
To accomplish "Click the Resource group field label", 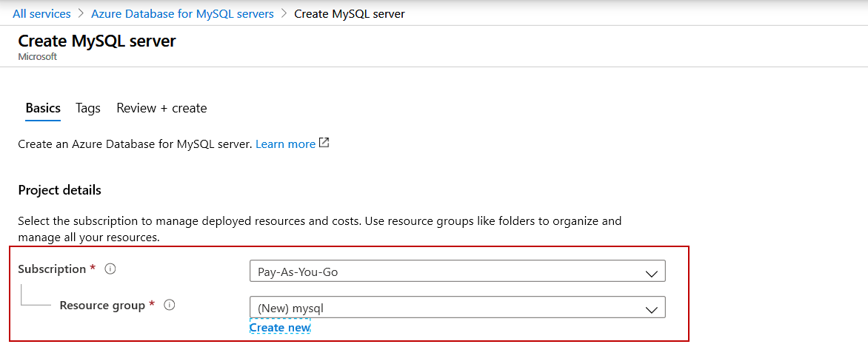I will coord(102,305).
